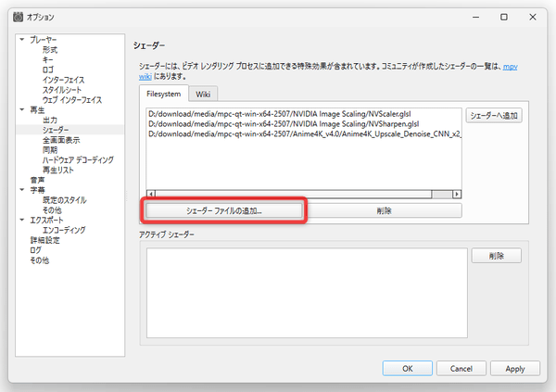Open エンコーディング settings page
Image resolution: width=556 pixels, height=392 pixels.
pyautogui.click(x=64, y=230)
